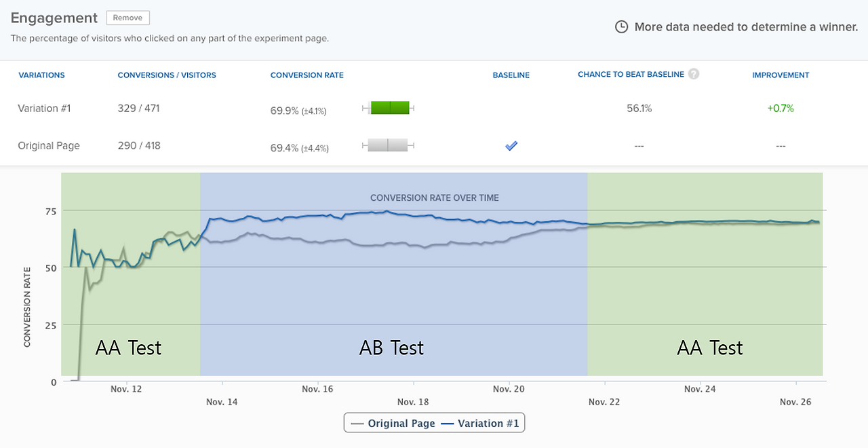Click the Nov. 22 date on the chart axis
Viewport: 868px width, 448px height.
point(604,402)
